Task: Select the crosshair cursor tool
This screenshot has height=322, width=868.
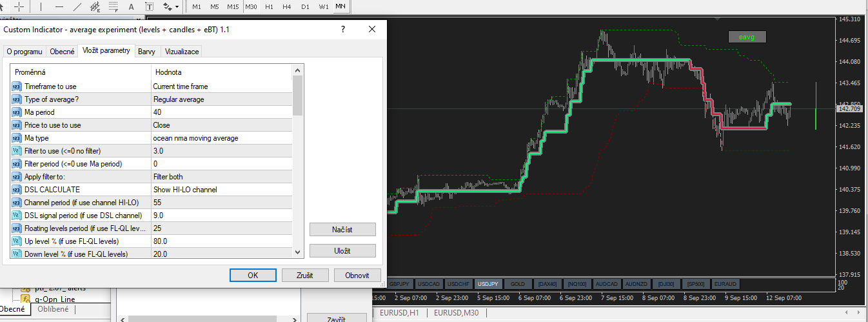Action: tap(19, 6)
